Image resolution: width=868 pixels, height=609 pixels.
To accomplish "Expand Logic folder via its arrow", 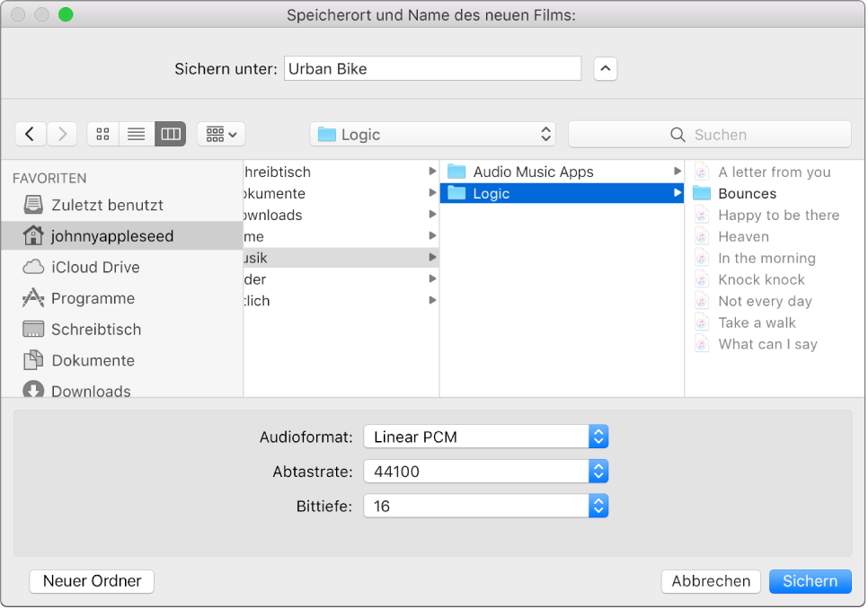I will 677,193.
